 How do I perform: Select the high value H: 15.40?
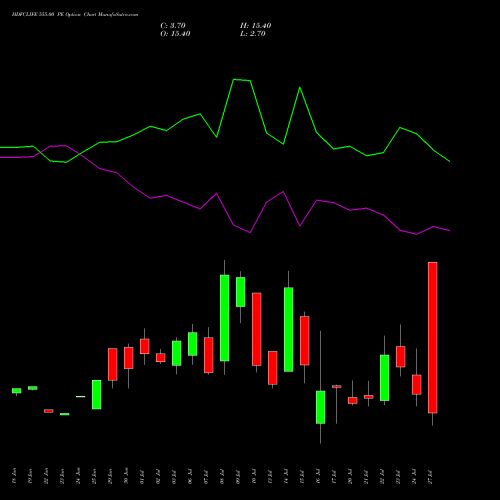(x=256, y=26)
